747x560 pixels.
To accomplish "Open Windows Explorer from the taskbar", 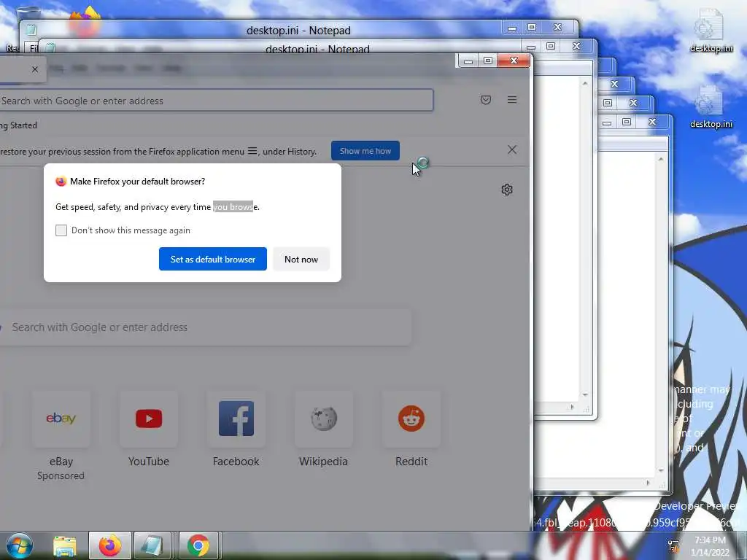I will 64,546.
